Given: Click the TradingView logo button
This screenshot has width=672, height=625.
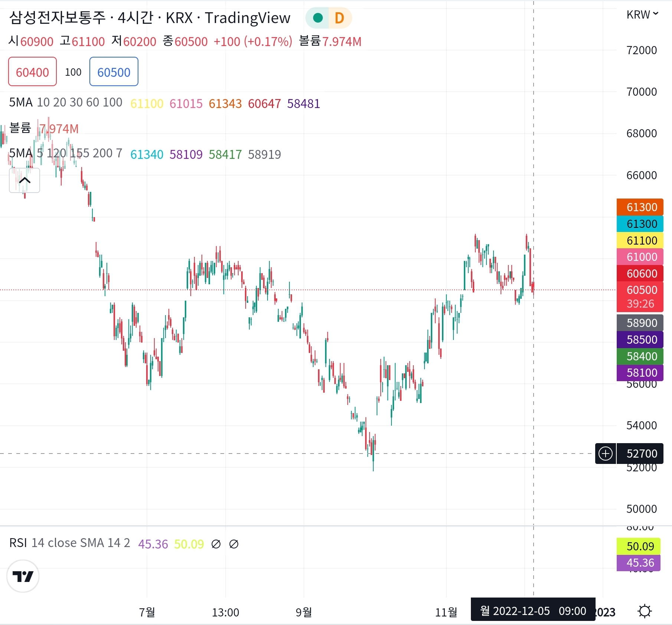Looking at the screenshot, I should 23,576.
